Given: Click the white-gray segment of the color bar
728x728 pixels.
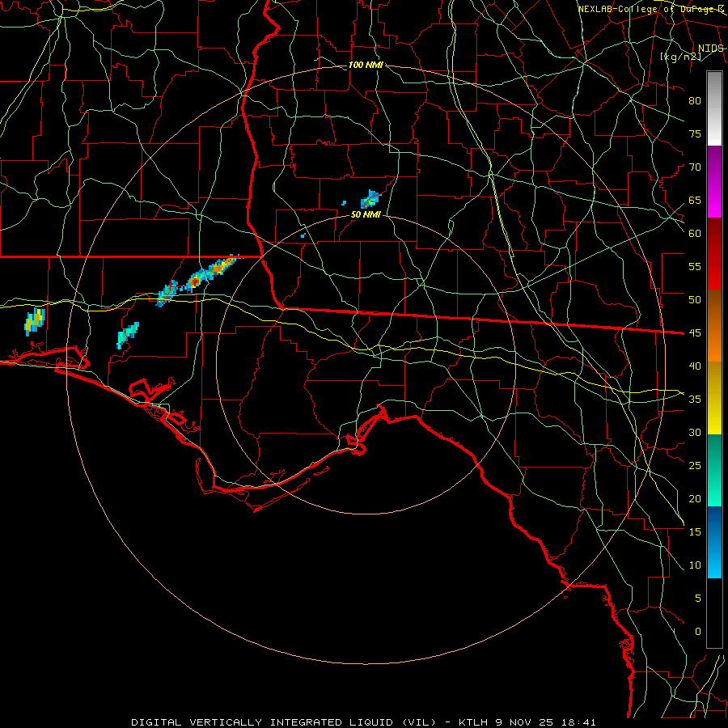Looking at the screenshot, I should coord(714,108).
